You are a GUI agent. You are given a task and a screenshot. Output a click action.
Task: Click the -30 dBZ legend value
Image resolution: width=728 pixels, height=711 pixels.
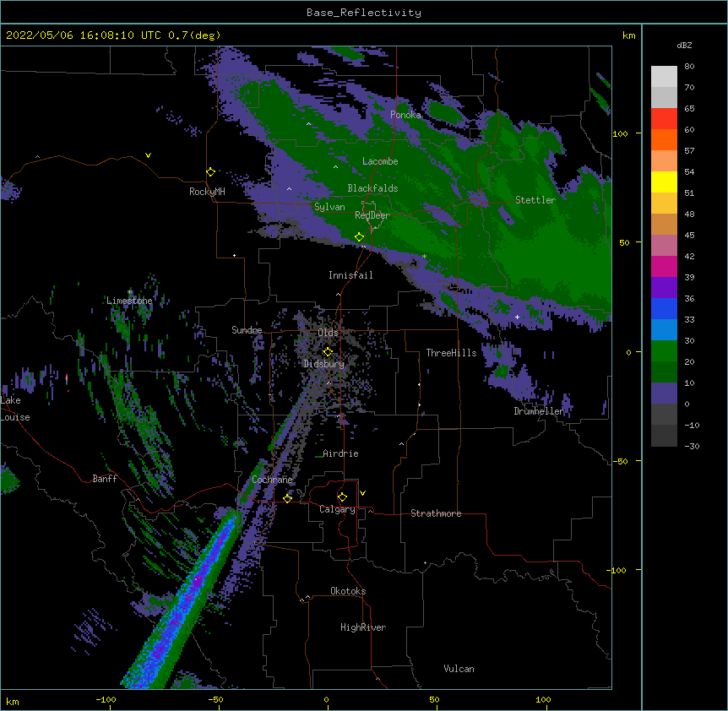(692, 447)
